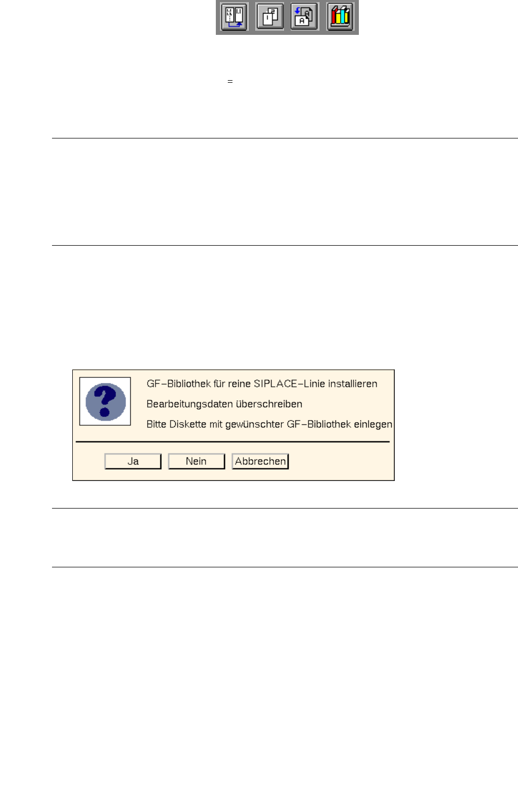Click the word Diskette in the dialog message
Screen dimensions: 518x812
pyautogui.click(x=188, y=424)
